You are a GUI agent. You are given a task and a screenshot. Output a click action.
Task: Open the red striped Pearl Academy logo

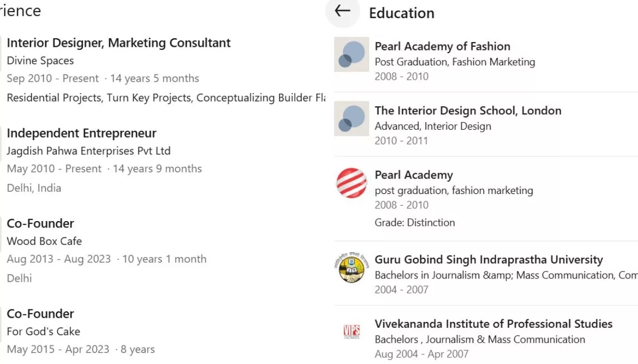[351, 183]
